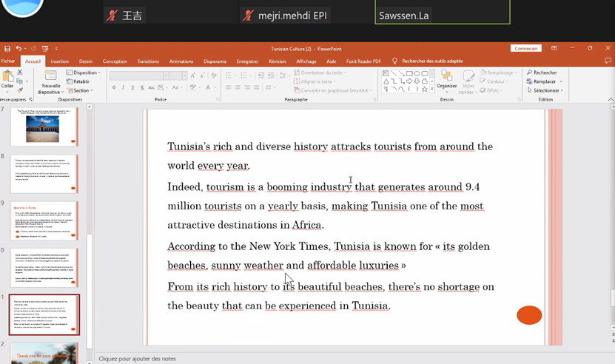Toggle the microphone icon beside 王吉
The width and height of the screenshot is (615, 364).
[112, 16]
